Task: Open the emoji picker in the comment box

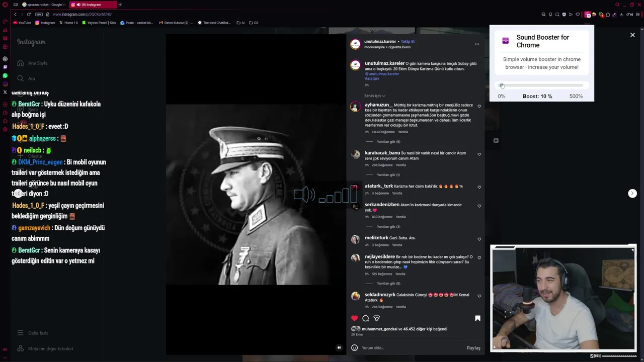Action: coord(354,348)
